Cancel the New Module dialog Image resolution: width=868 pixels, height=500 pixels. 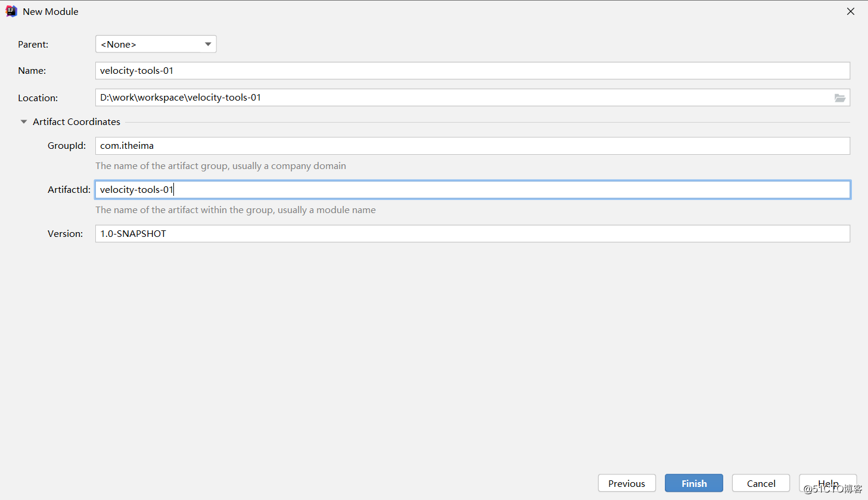click(761, 483)
